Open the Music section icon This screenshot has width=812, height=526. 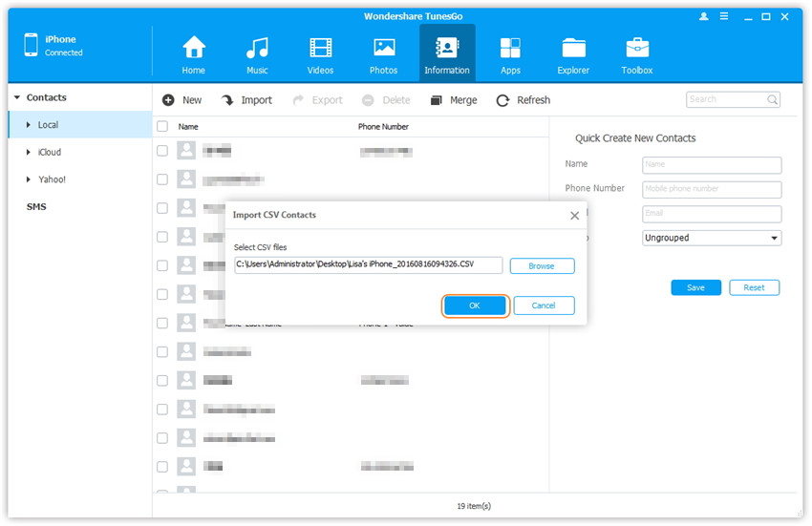[x=257, y=49]
